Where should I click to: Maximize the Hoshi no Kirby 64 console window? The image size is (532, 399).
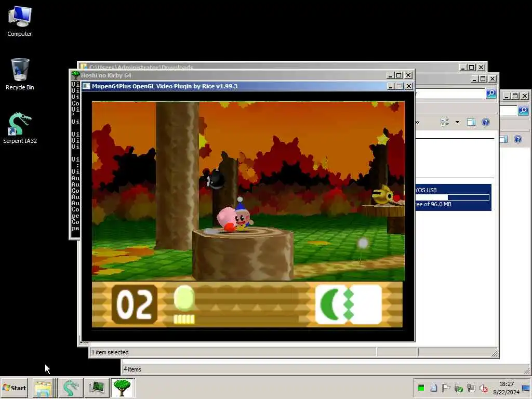pos(399,75)
